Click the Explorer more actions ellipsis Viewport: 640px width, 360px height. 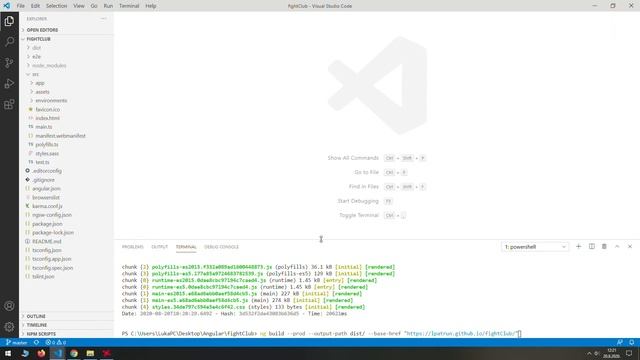pyautogui.click(x=103, y=19)
